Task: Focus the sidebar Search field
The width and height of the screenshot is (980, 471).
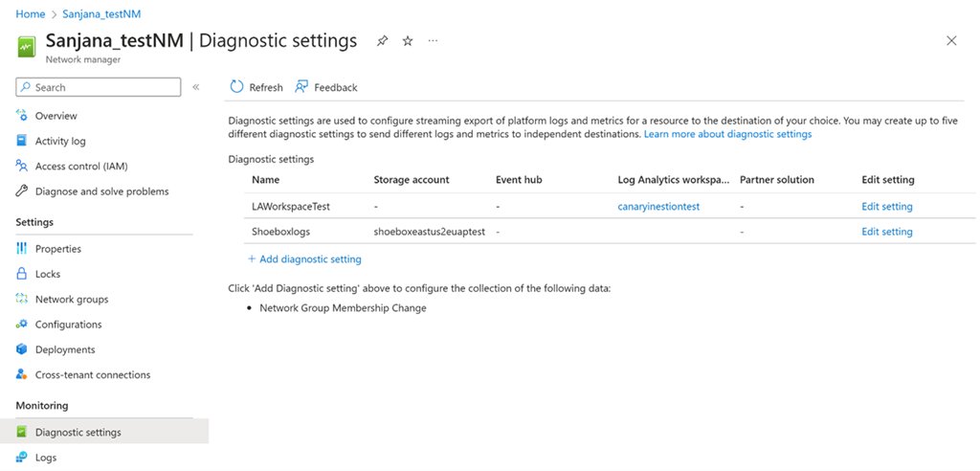Action: pos(99,87)
